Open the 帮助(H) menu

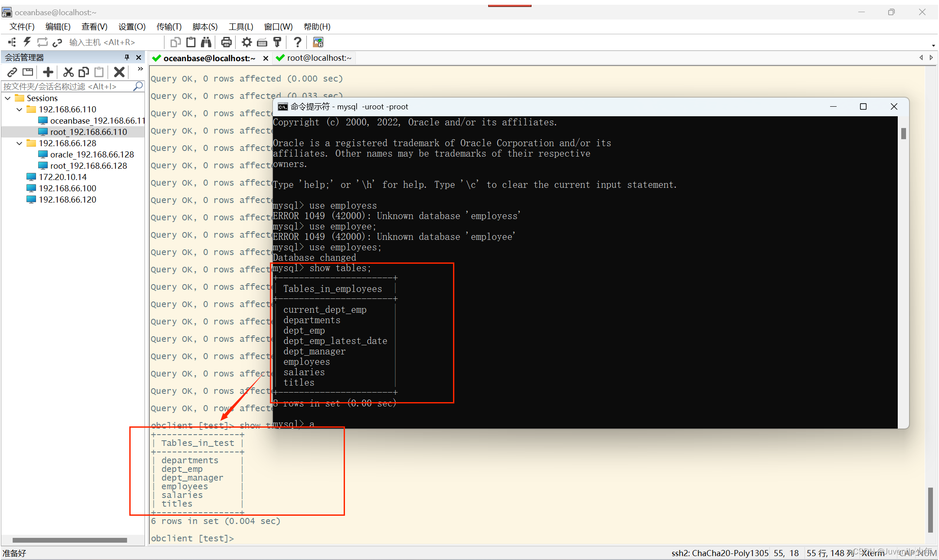pos(317,27)
